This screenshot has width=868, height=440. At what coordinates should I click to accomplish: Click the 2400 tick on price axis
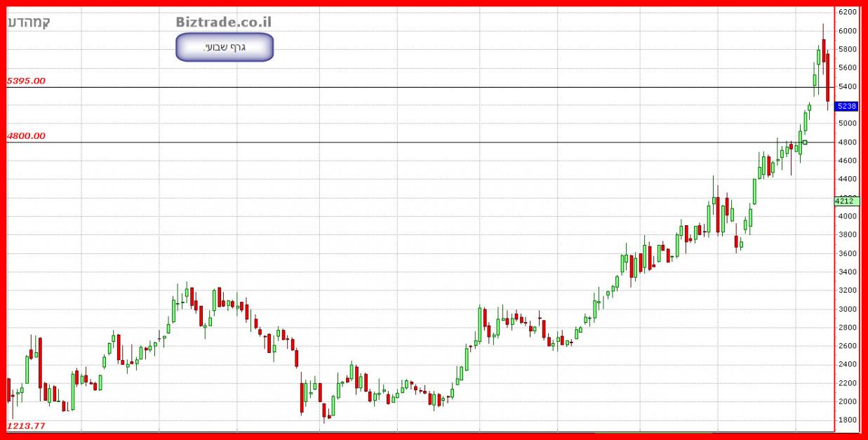click(847, 364)
